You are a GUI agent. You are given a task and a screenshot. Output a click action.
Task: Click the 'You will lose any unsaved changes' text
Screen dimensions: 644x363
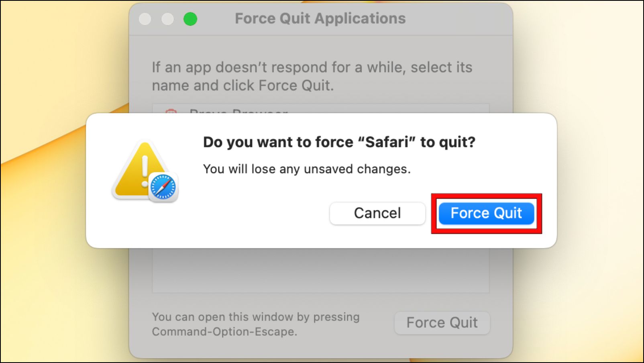(307, 169)
